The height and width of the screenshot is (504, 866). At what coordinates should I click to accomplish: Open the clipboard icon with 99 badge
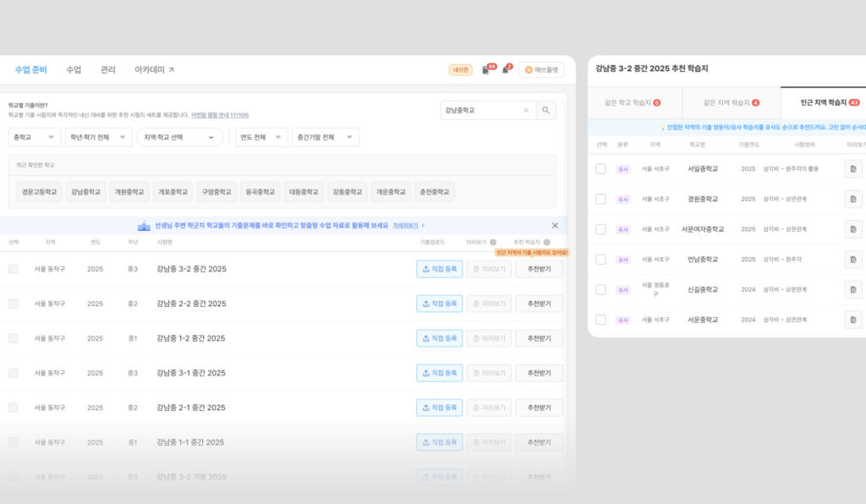[x=486, y=70]
